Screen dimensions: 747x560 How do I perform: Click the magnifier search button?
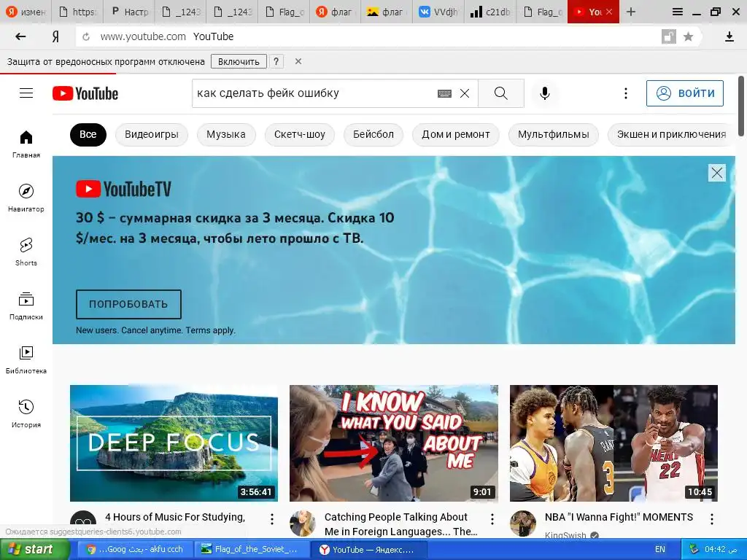click(x=500, y=93)
